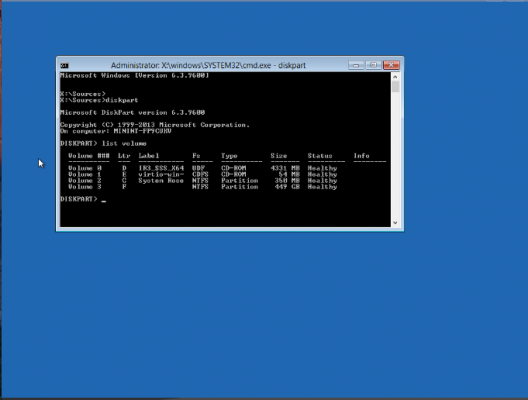Minimize the diskpart command window
528x400 pixels.
(356, 65)
